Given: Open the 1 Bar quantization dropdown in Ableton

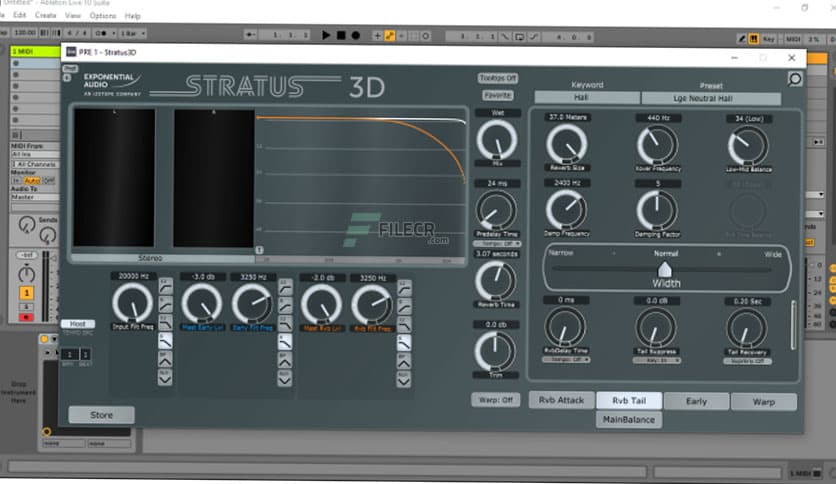Looking at the screenshot, I should click(132, 33).
